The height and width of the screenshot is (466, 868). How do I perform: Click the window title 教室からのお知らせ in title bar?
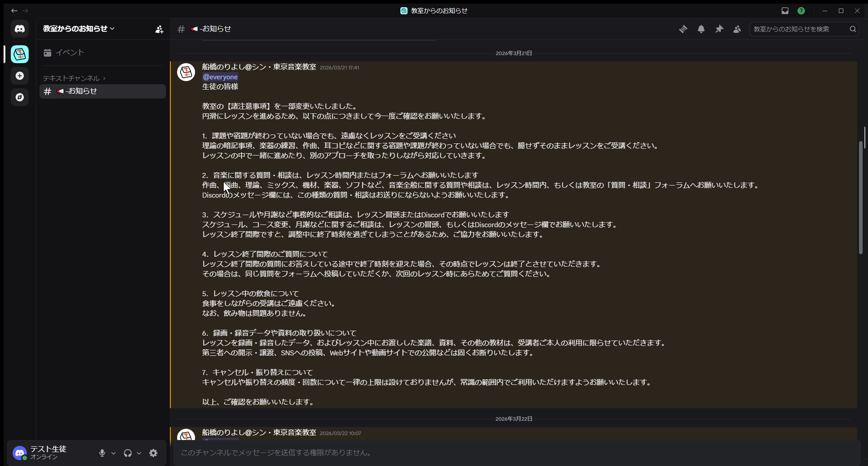click(439, 11)
